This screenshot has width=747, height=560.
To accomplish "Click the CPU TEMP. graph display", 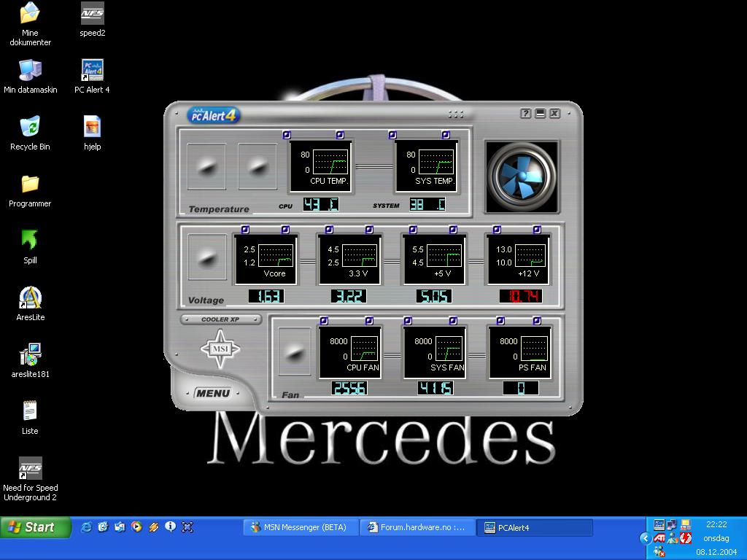I will (320, 167).
